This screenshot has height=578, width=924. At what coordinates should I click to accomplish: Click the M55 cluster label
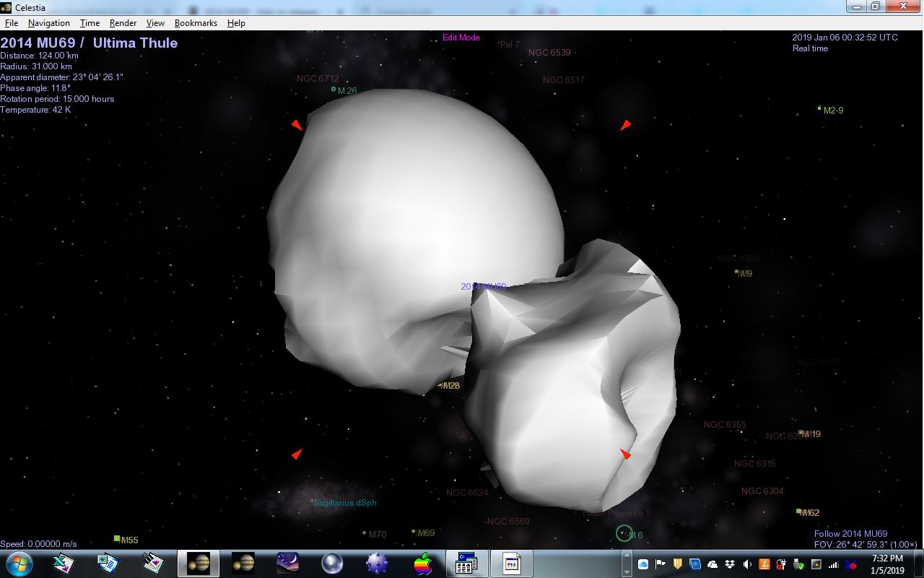click(x=129, y=540)
